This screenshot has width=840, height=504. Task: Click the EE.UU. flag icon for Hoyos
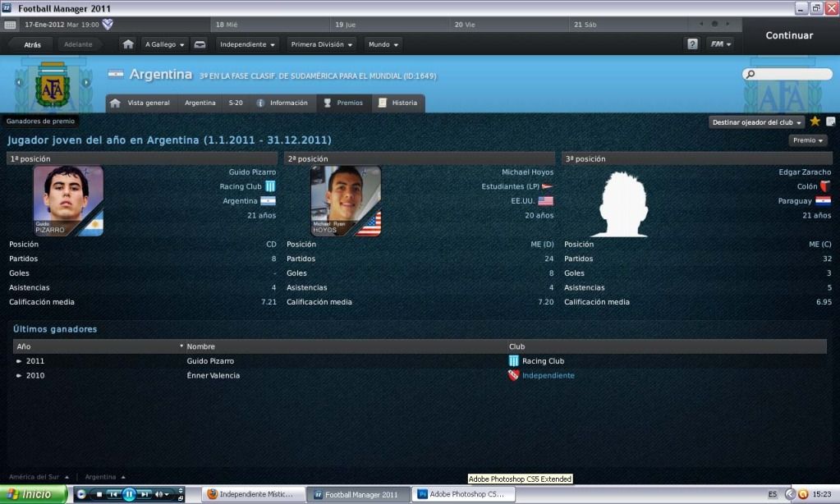pos(546,201)
